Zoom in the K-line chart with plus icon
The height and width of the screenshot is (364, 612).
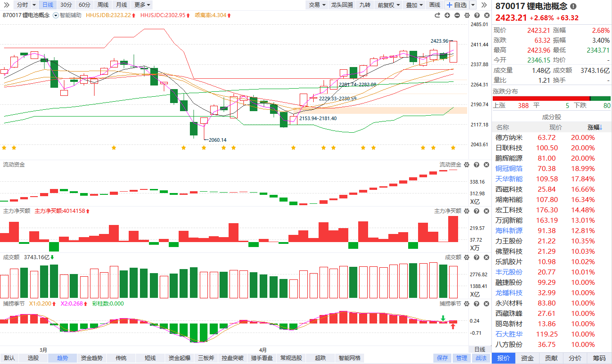(447, 15)
